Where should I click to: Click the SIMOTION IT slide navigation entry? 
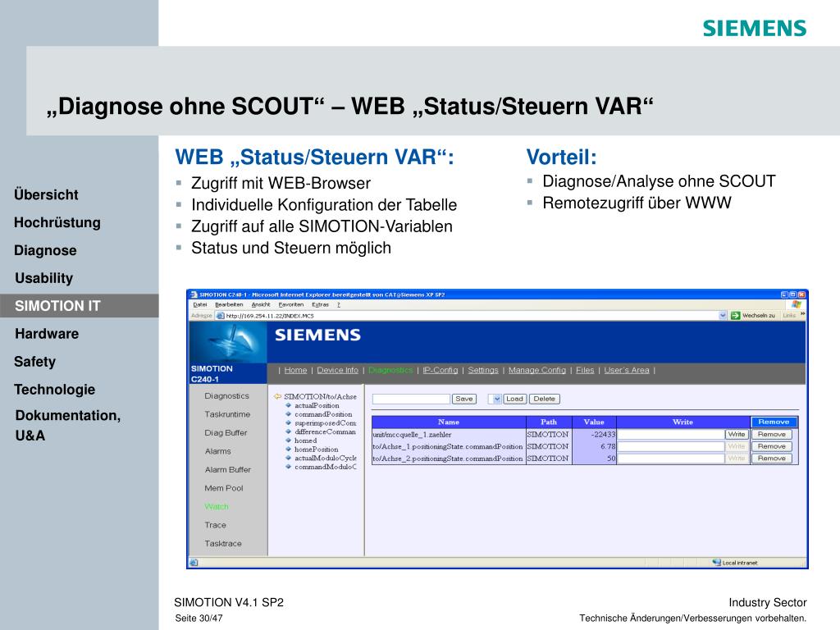[x=80, y=306]
